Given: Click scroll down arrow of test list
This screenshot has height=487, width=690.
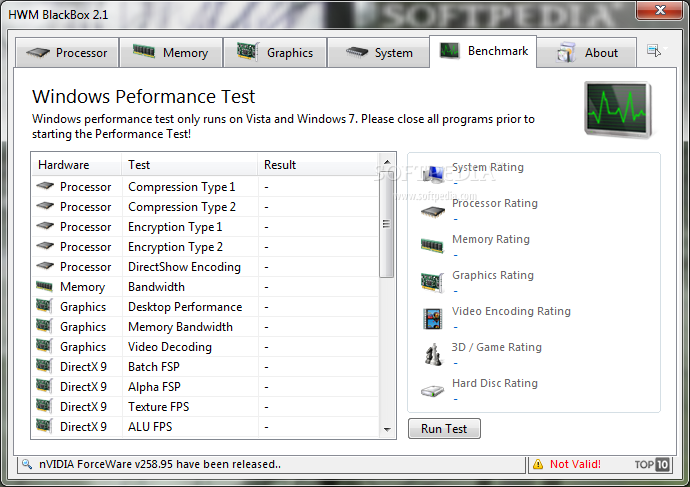Looking at the screenshot, I should [x=387, y=429].
